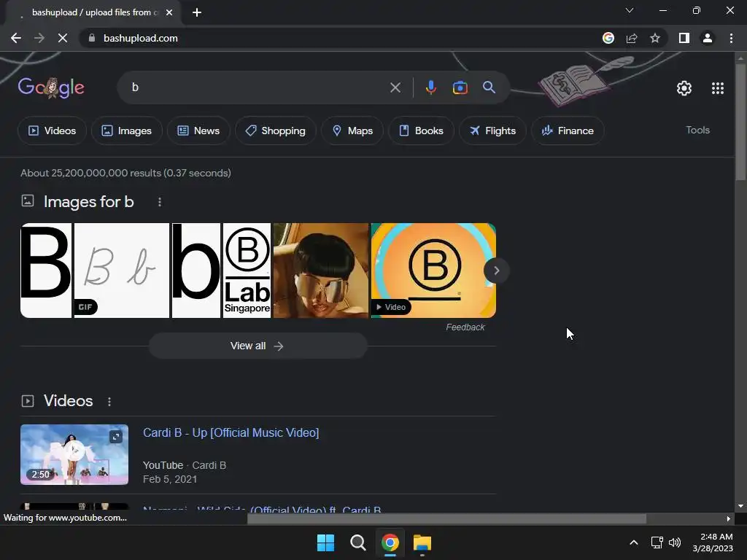Open the orange B video thumbnail
Image resolution: width=747 pixels, height=560 pixels.
click(433, 271)
